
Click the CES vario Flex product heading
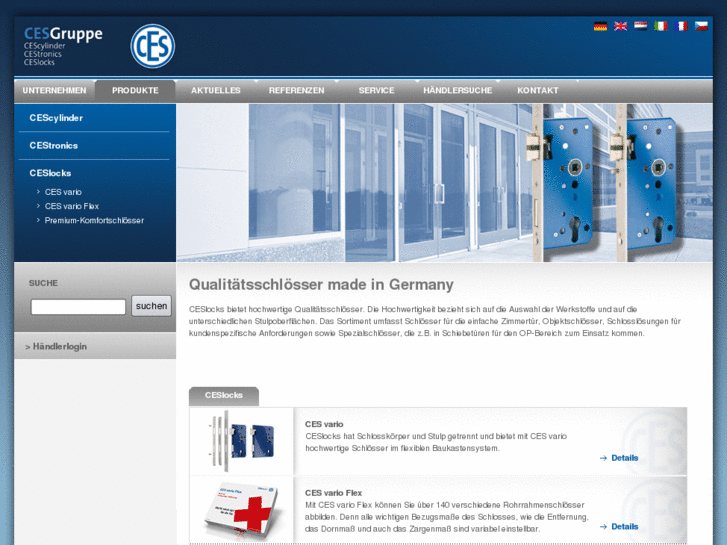[x=333, y=493]
